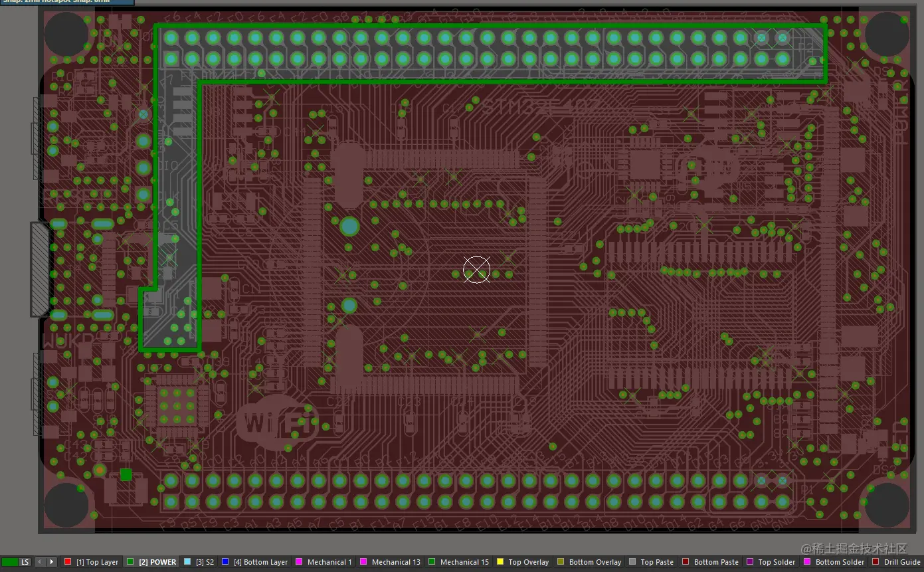The image size is (924, 572).
Task: Switch to the [1] Top Layer tab
Action: [92, 562]
